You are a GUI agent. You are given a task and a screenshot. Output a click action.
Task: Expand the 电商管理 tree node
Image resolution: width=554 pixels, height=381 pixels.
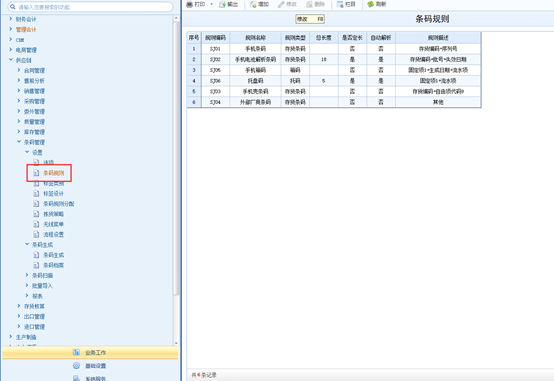11,49
